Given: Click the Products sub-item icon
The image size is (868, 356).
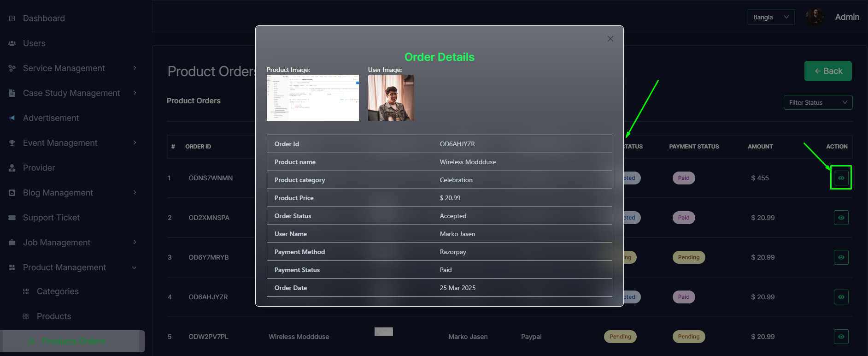Looking at the screenshot, I should pos(26,316).
